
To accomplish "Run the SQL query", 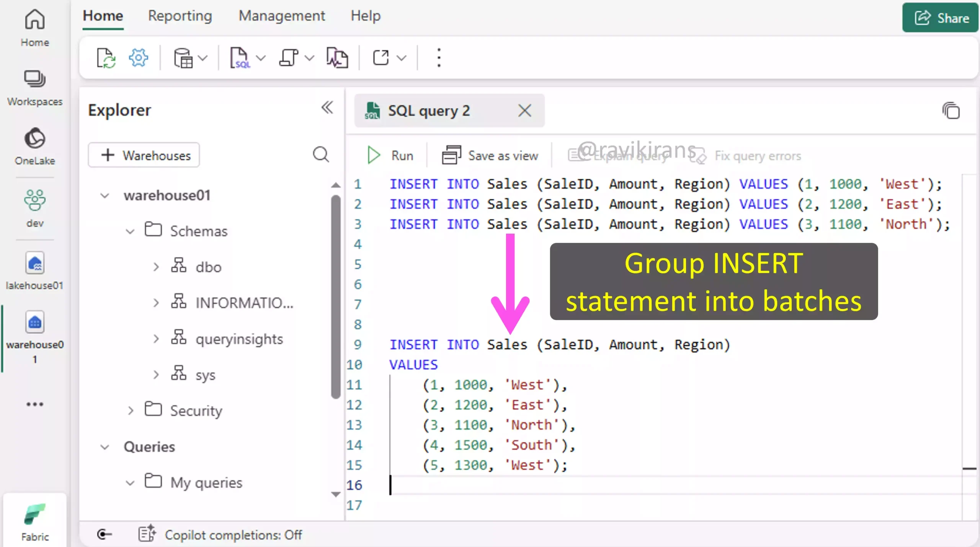I will tap(390, 155).
